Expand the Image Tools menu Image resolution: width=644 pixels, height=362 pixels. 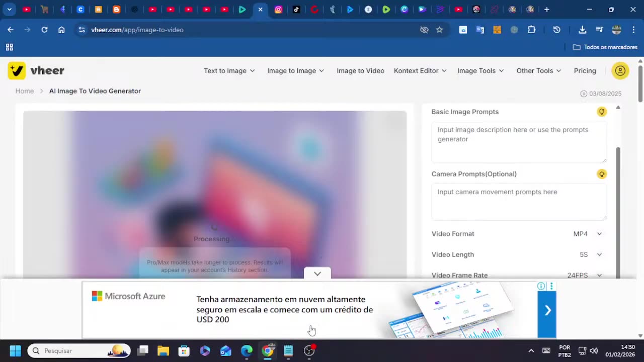[x=480, y=71]
